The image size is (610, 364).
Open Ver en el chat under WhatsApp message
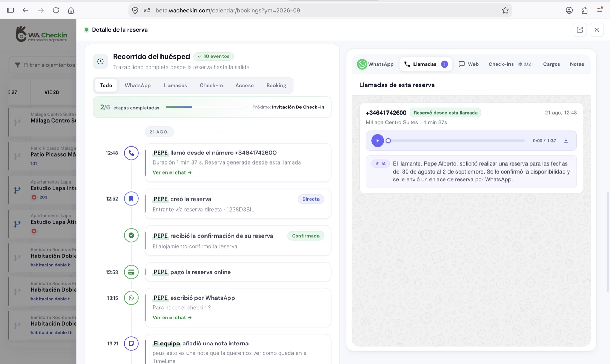pyautogui.click(x=172, y=317)
